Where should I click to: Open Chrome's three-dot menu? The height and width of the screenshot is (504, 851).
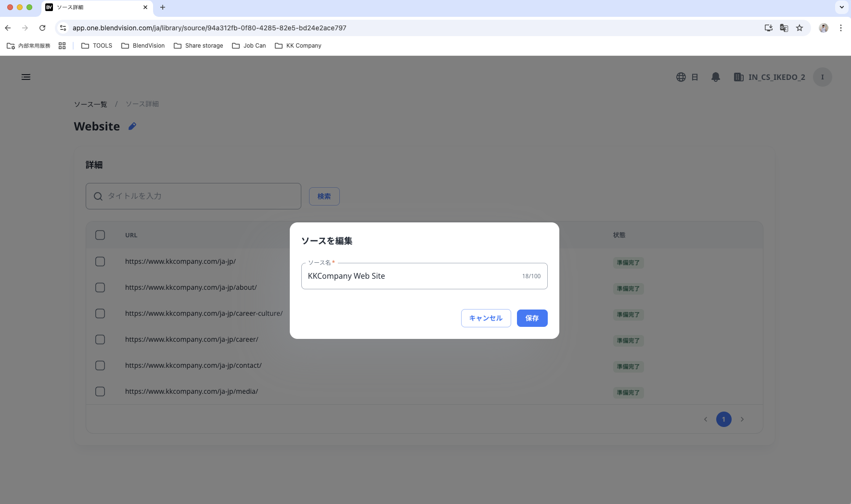[x=841, y=28]
